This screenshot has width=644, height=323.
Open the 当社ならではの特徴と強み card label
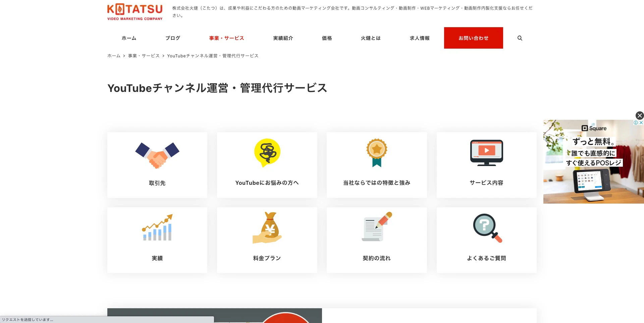[377, 183]
